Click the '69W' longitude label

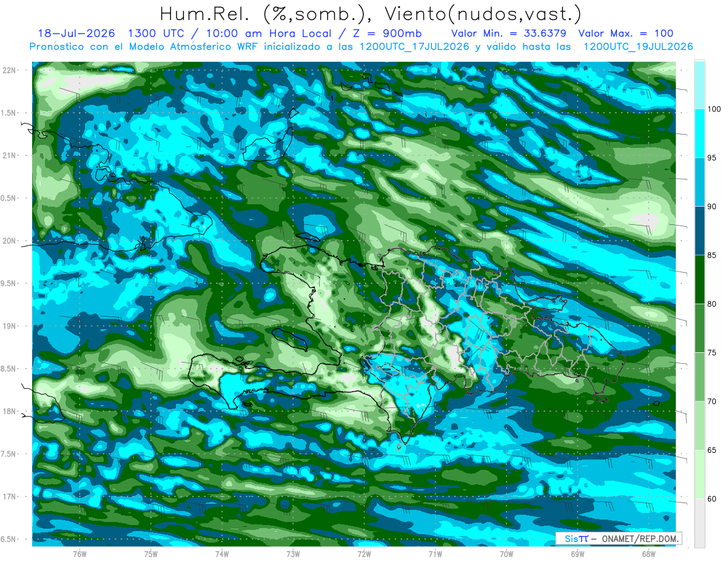578,554
